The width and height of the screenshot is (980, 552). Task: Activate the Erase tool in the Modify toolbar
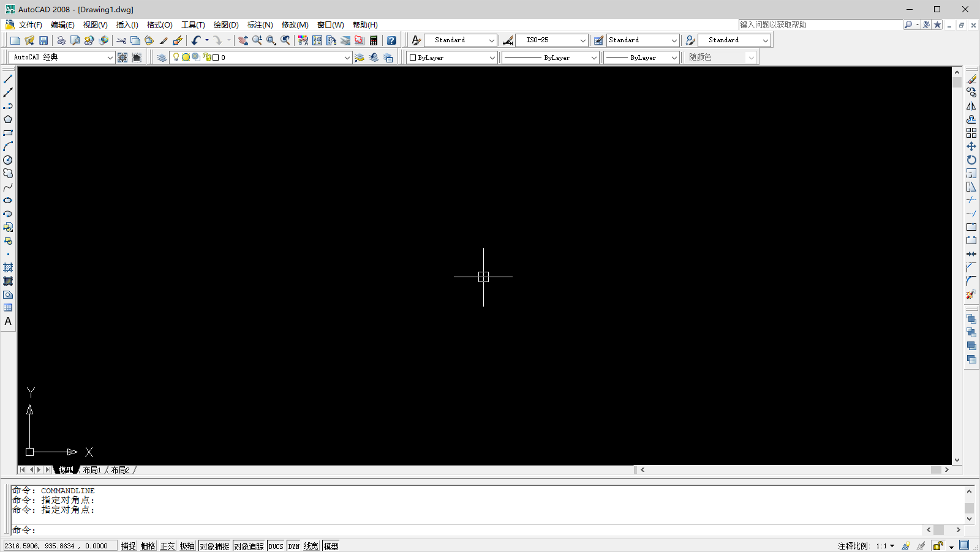[x=971, y=78]
